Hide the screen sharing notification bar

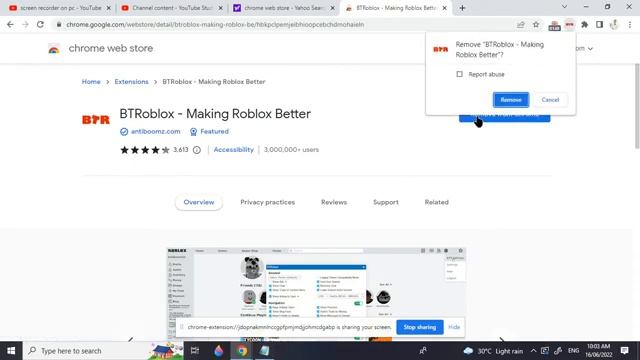click(454, 327)
